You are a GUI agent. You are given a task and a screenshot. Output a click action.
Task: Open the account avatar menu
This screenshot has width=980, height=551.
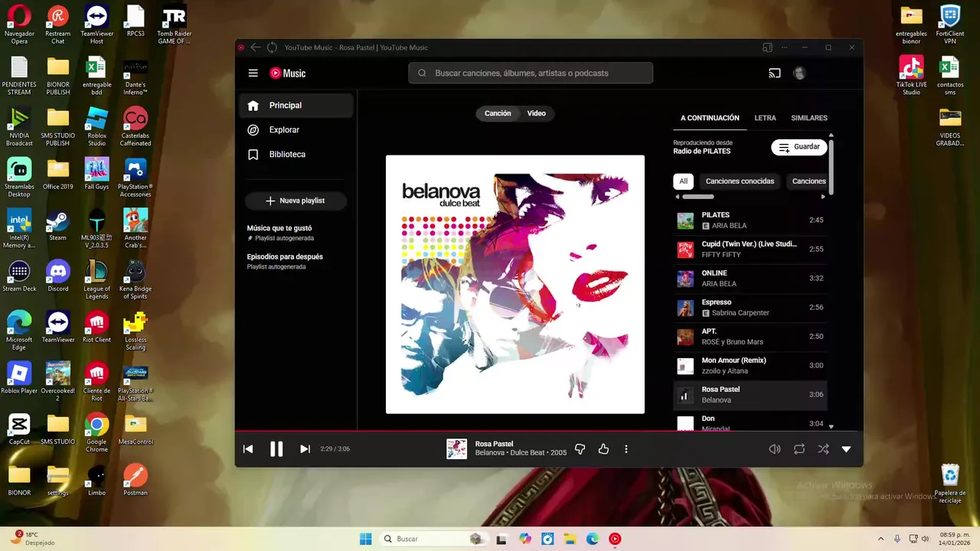799,73
